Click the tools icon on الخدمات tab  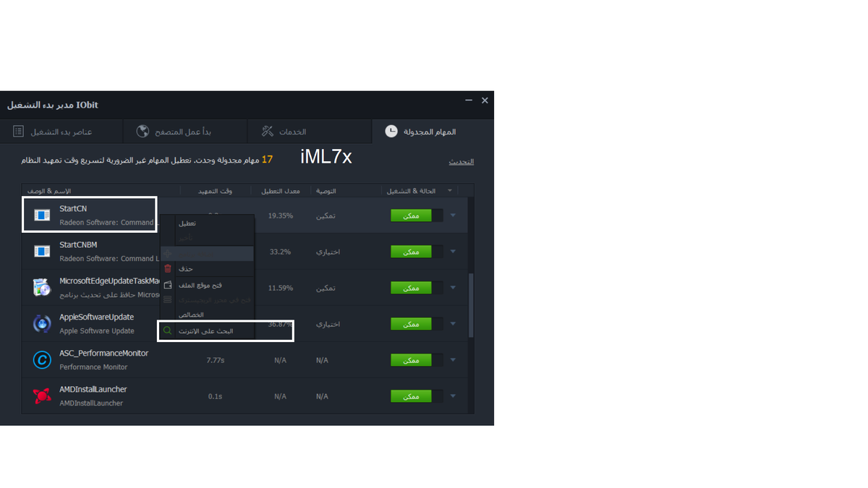268,132
